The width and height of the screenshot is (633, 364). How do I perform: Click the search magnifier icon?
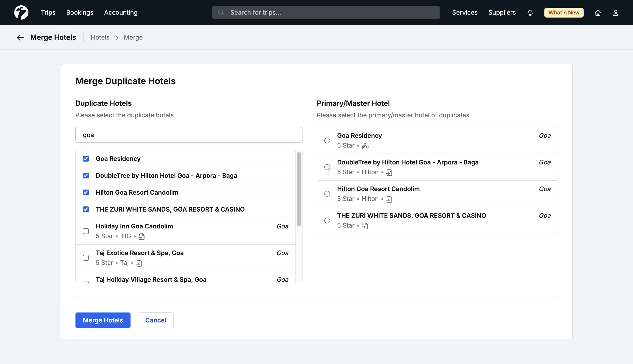click(x=221, y=12)
